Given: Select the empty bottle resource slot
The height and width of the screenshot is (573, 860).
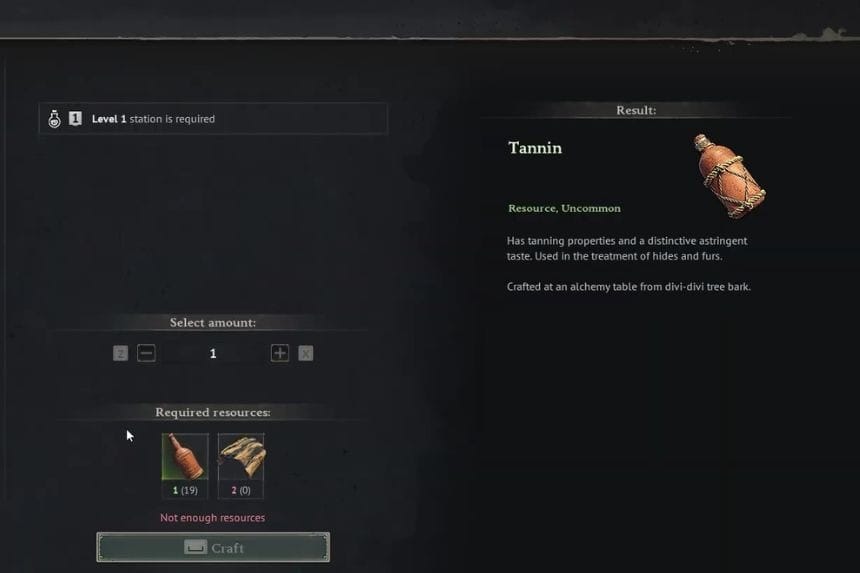Looking at the screenshot, I should pyautogui.click(x=185, y=466).
